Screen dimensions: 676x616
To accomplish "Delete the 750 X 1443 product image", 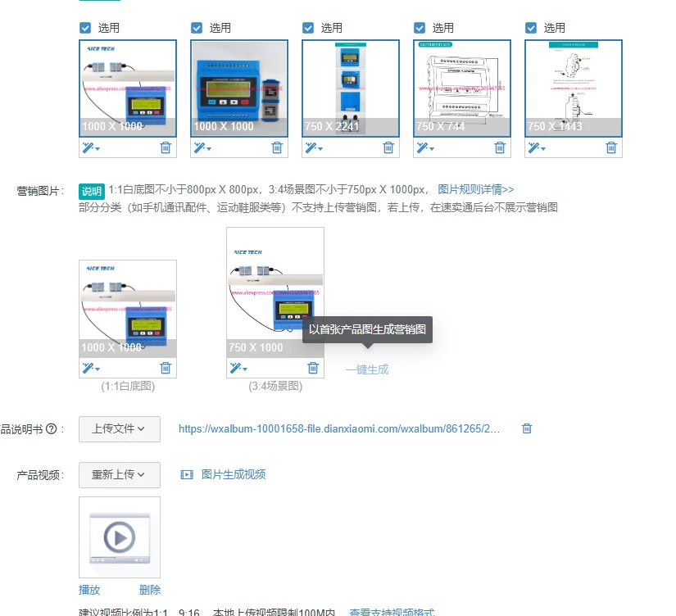I will (611, 148).
